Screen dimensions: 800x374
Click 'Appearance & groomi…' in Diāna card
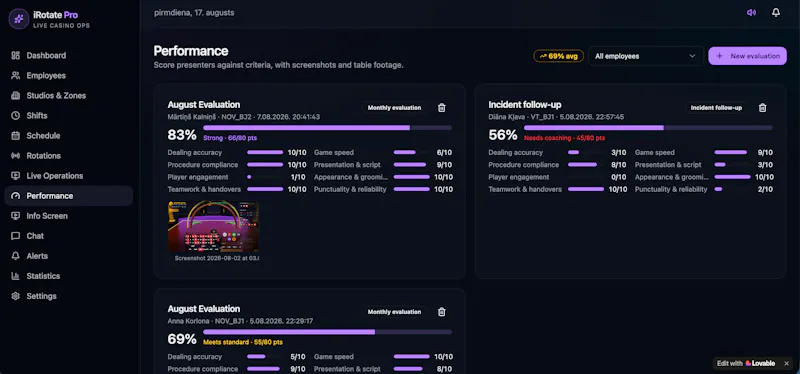coord(671,177)
